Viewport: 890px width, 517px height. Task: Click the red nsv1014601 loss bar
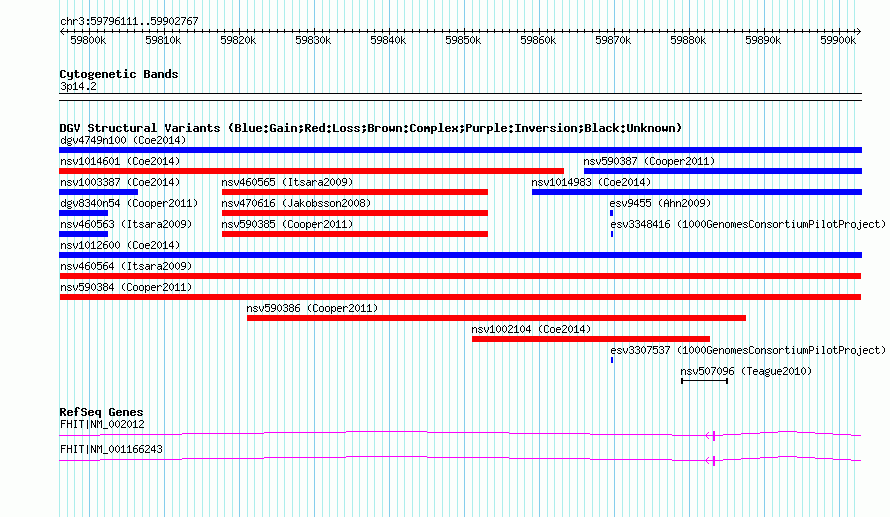(x=312, y=171)
